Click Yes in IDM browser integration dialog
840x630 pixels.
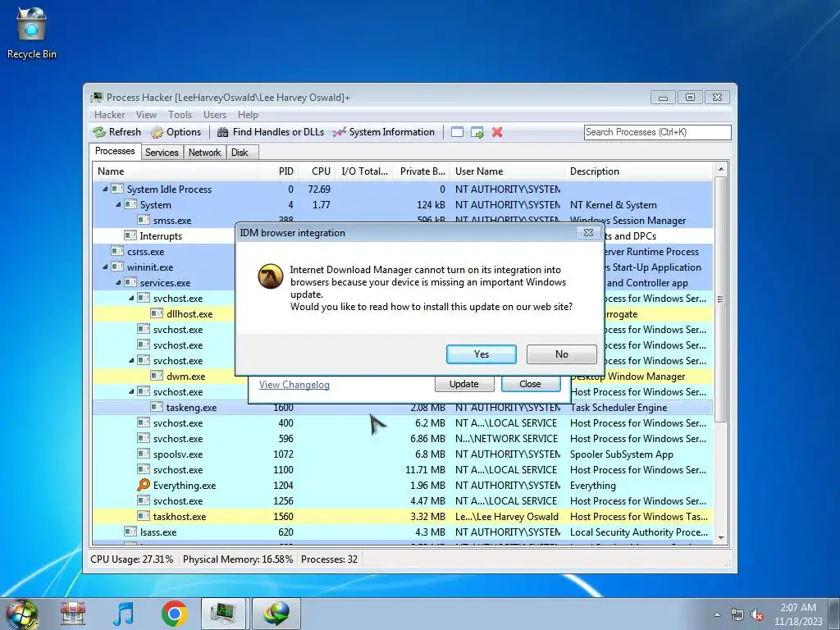481,354
